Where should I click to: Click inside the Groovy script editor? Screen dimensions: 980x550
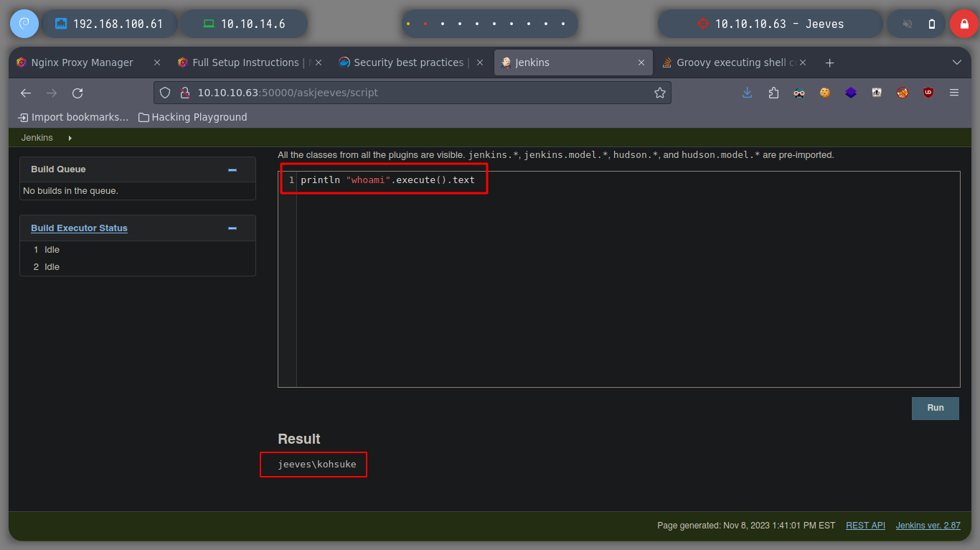[618, 279]
